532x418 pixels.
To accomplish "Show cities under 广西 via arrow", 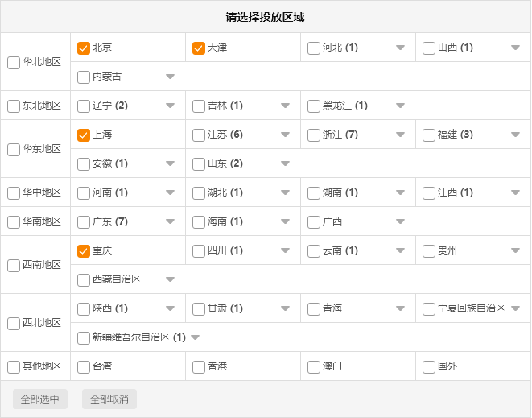I will click(x=400, y=221).
